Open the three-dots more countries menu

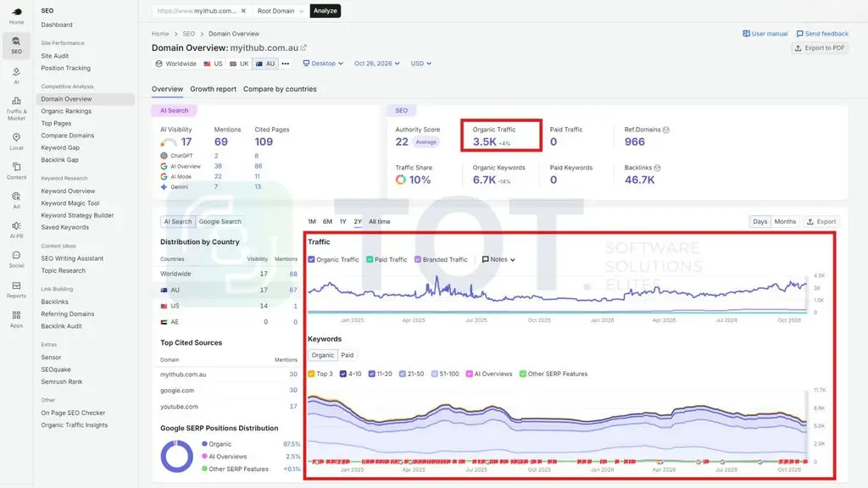[285, 64]
